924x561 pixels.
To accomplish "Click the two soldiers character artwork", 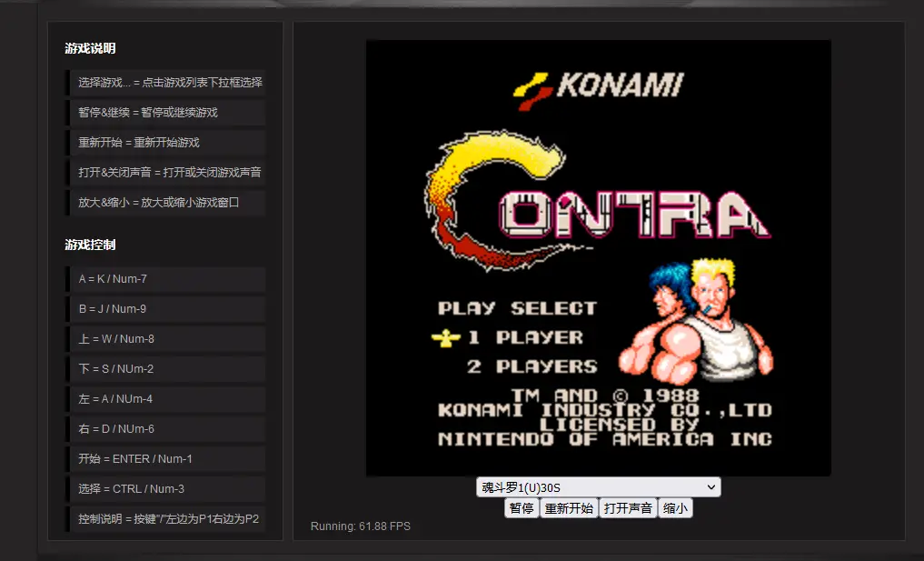I will point(696,320).
